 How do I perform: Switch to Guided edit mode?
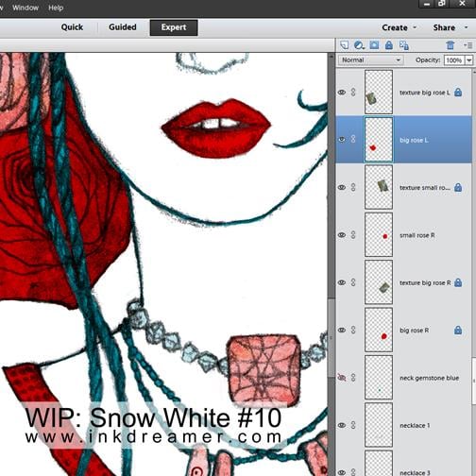pyautogui.click(x=123, y=27)
